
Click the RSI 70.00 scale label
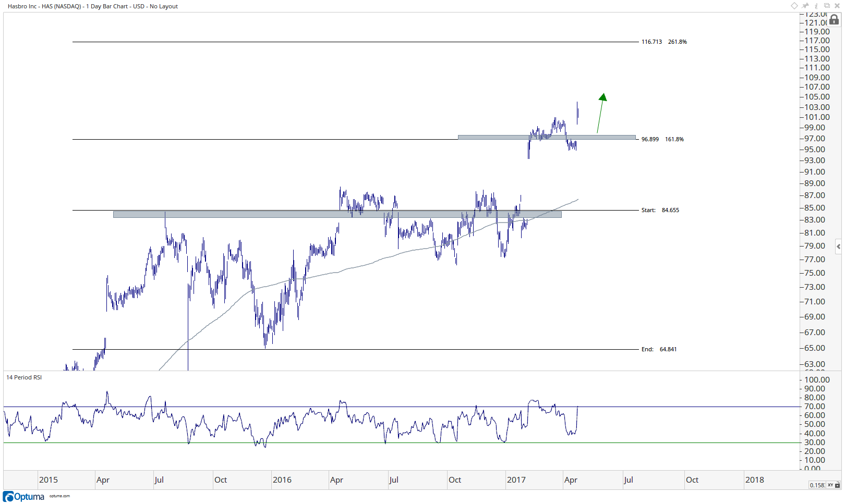tap(815, 407)
